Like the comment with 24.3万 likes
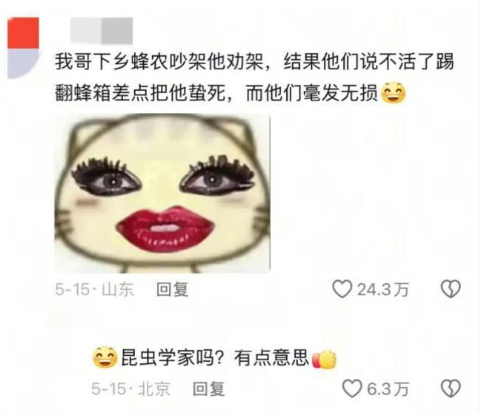The width and height of the screenshot is (480, 413). pyautogui.click(x=342, y=289)
